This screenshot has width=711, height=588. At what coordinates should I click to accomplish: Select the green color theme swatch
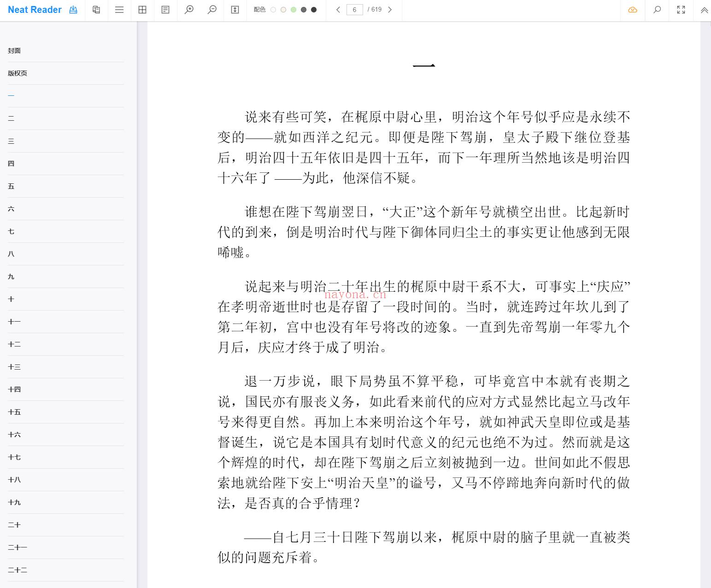(x=294, y=10)
